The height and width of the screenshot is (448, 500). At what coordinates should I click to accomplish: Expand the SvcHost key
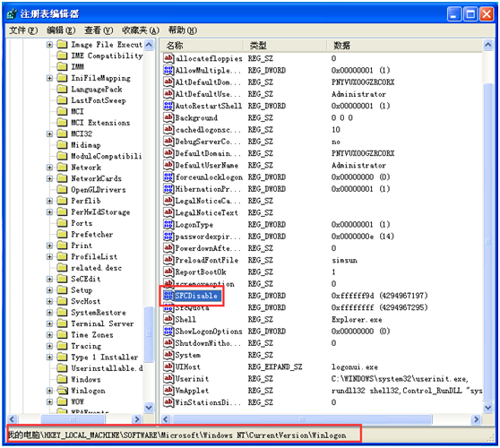click(49, 301)
